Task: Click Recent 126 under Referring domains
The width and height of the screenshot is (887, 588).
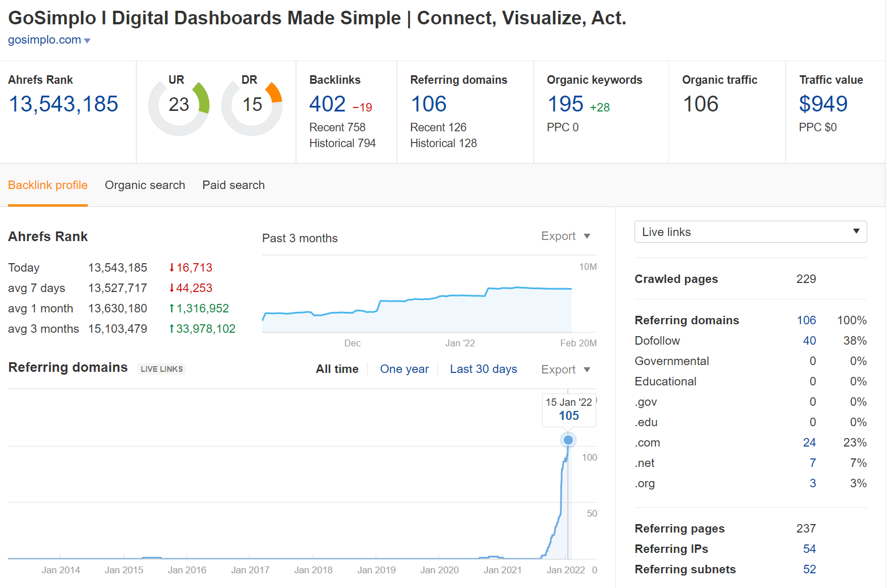Action: click(438, 127)
